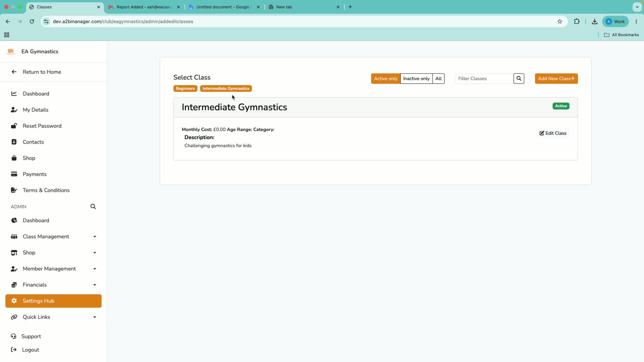Click the ADMIN section search icon
Screen dimensions: 644x362
(x=93, y=206)
